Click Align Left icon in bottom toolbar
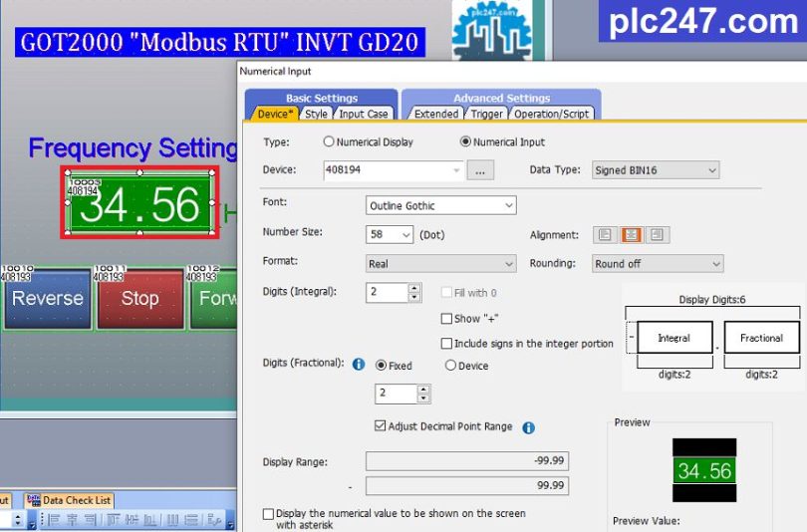807x532 pixels. [54, 520]
